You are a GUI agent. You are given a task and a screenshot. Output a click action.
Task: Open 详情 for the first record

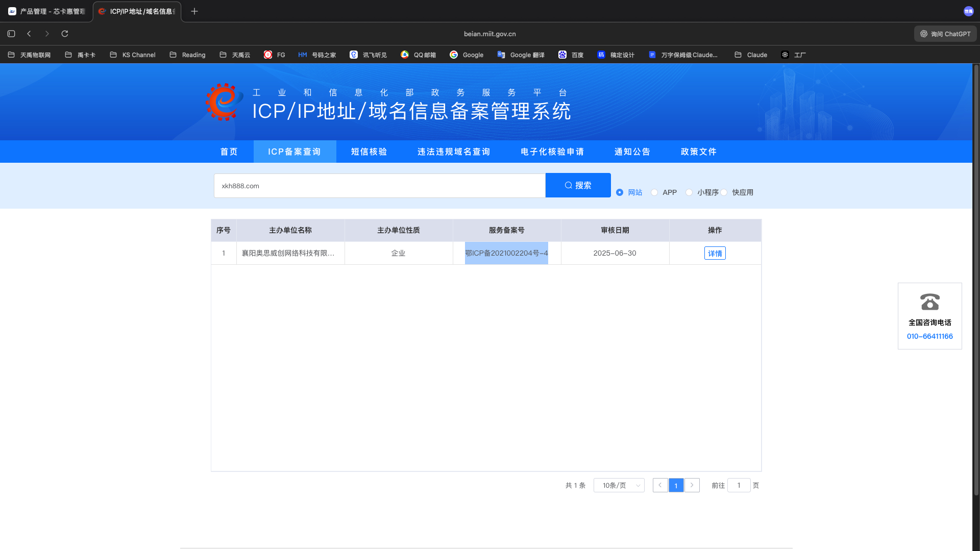[x=715, y=253]
